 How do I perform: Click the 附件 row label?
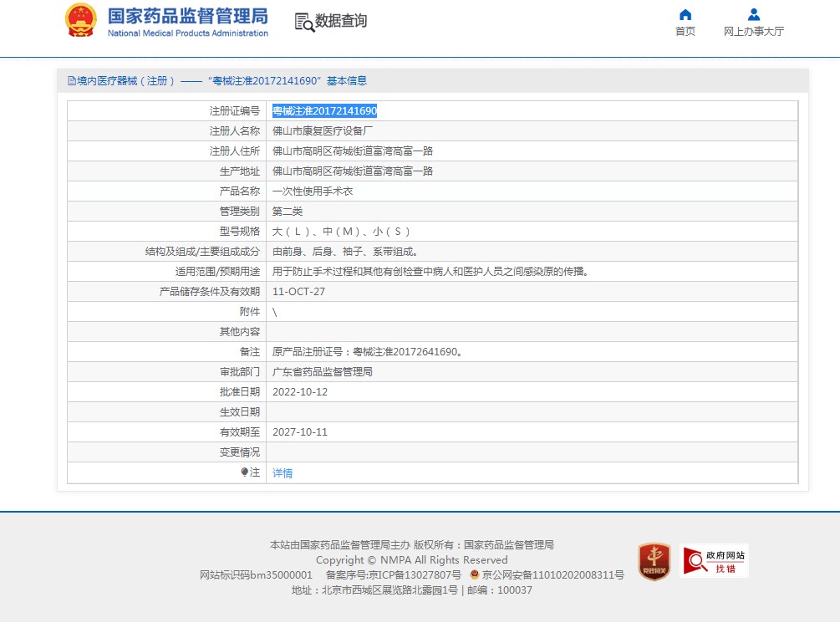250,312
